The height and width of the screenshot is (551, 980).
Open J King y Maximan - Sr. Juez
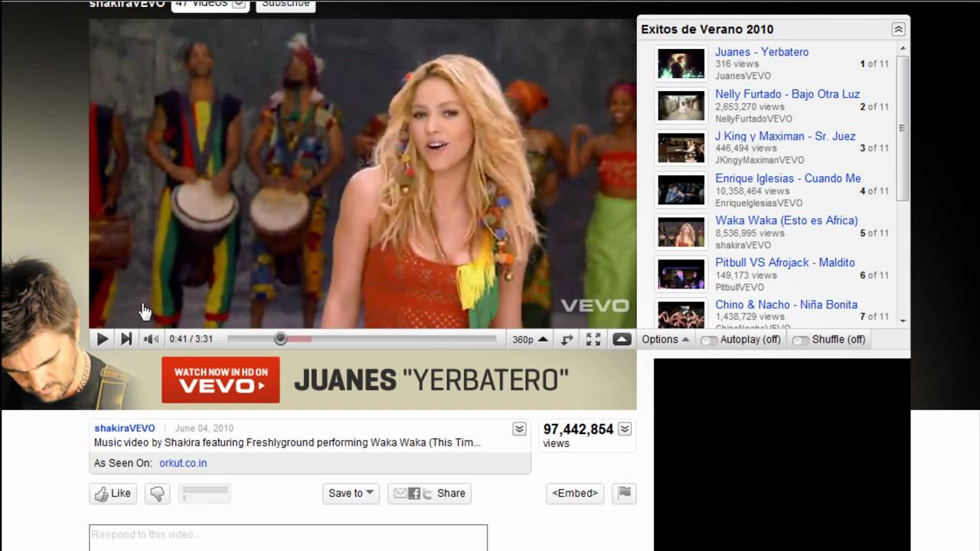click(785, 136)
